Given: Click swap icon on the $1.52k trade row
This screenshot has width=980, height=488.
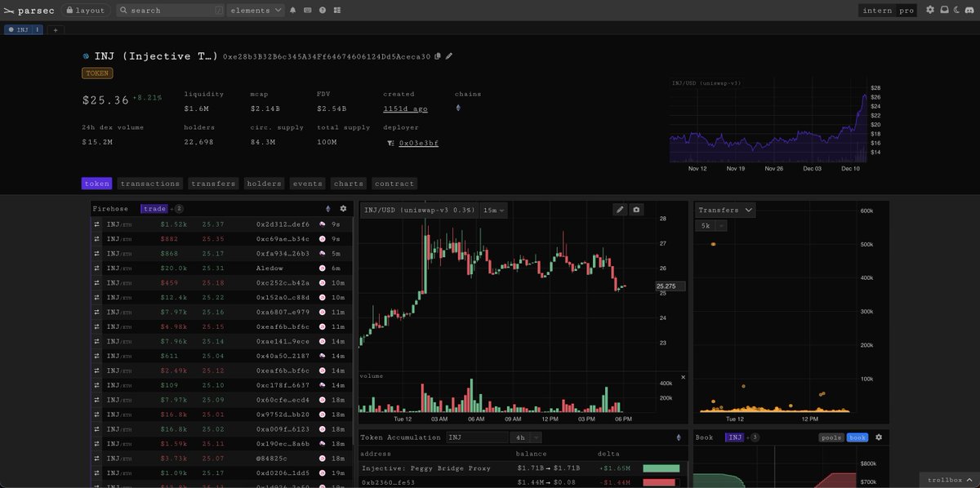Looking at the screenshot, I should [x=97, y=224].
